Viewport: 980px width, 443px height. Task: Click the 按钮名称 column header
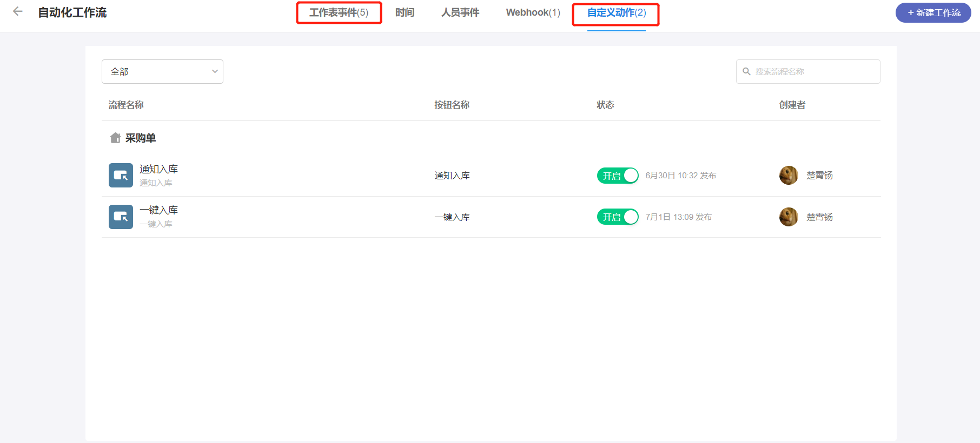[x=452, y=105]
